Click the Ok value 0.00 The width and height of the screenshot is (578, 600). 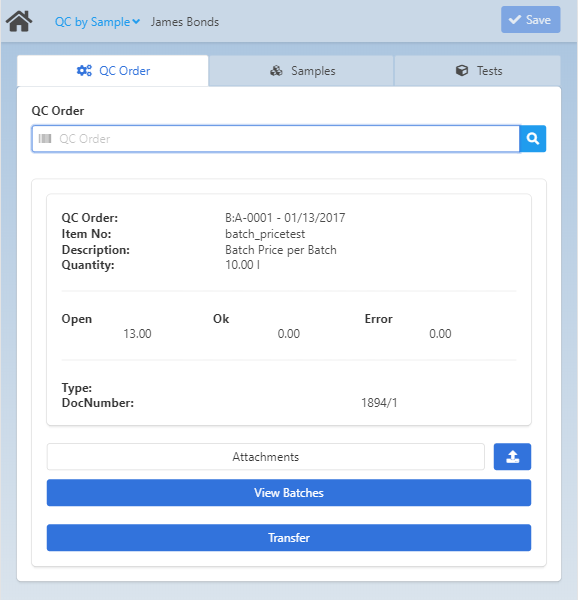coord(289,334)
